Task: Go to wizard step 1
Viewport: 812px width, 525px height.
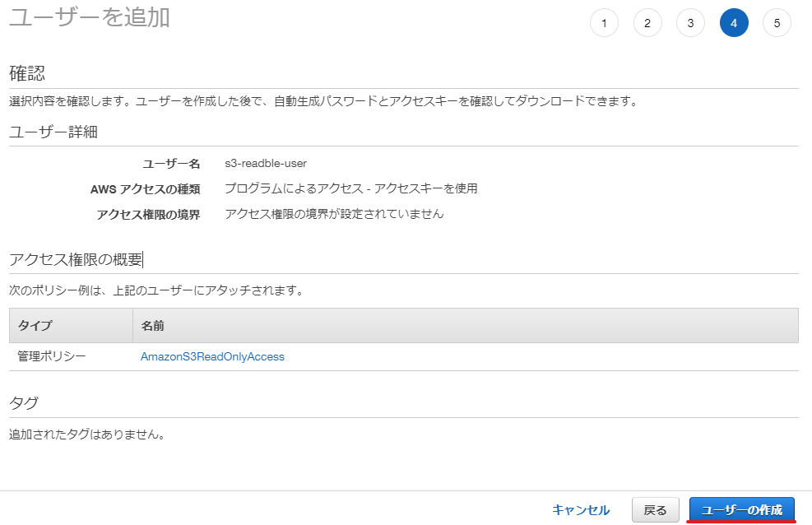Action: click(x=604, y=23)
